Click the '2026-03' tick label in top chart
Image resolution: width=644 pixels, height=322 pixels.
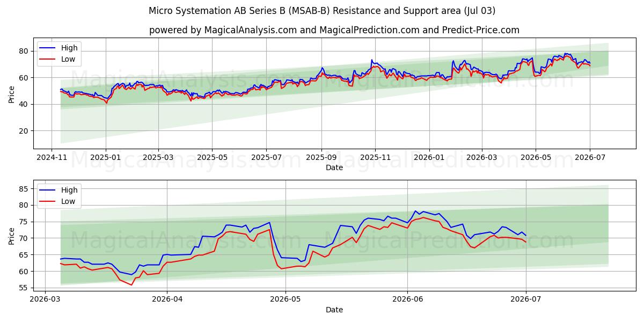(x=481, y=158)
